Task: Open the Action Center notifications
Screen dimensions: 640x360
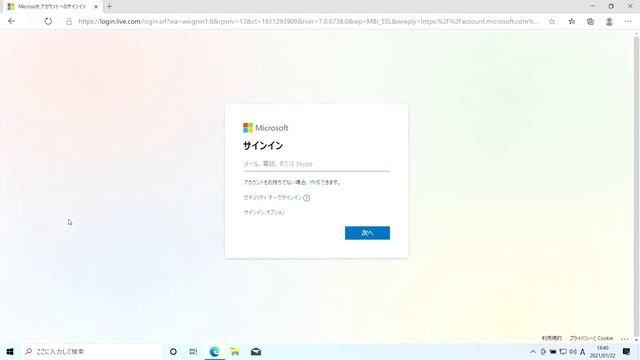Action: 626,351
